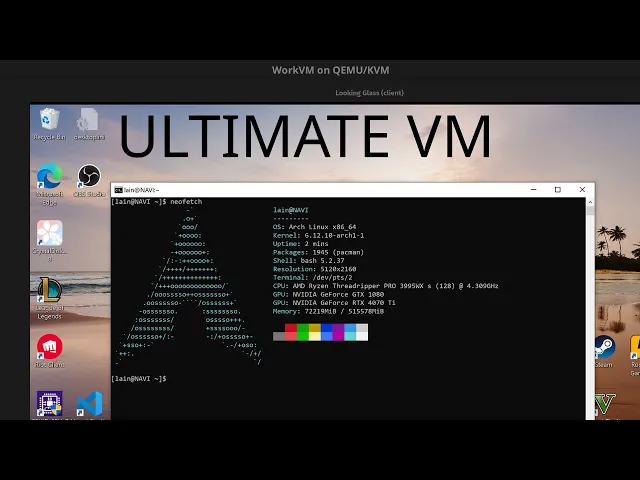Image resolution: width=640 pixels, height=480 pixels.
Task: Click the GPU: NVIDIA GeForce RTX 4070 Ti line
Action: 334,303
